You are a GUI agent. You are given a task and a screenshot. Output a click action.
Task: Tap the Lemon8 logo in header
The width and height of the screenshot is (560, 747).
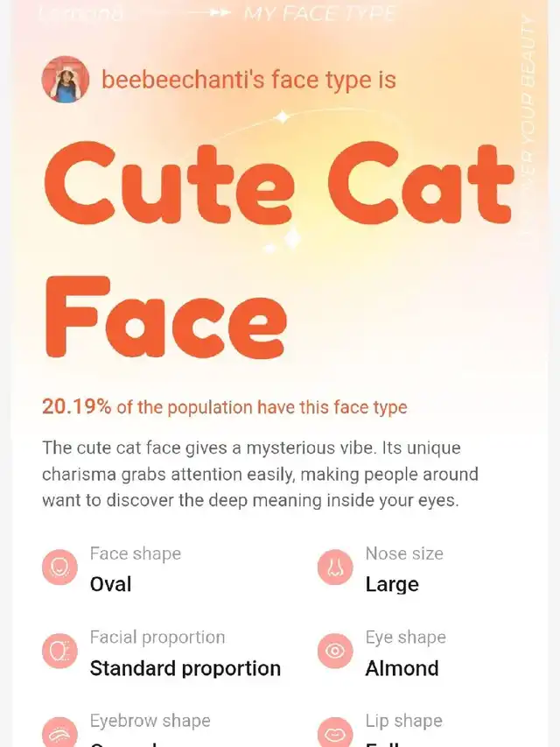[x=81, y=14]
